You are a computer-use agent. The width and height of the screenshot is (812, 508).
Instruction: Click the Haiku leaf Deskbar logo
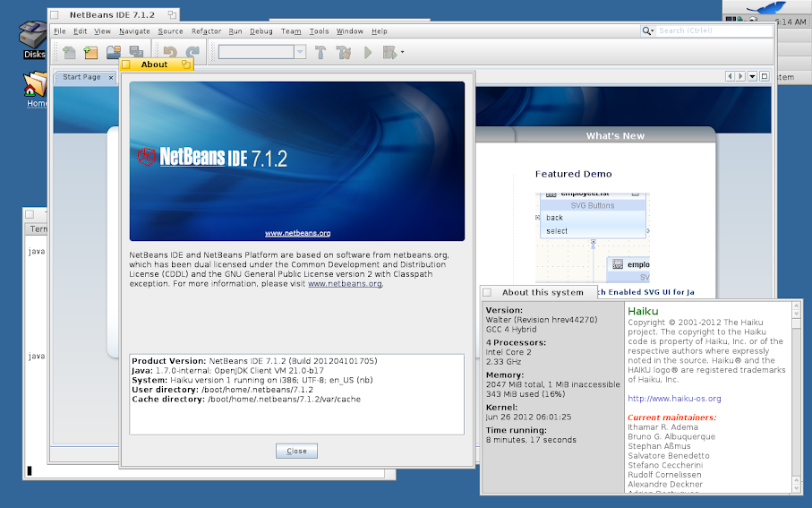coord(767,8)
